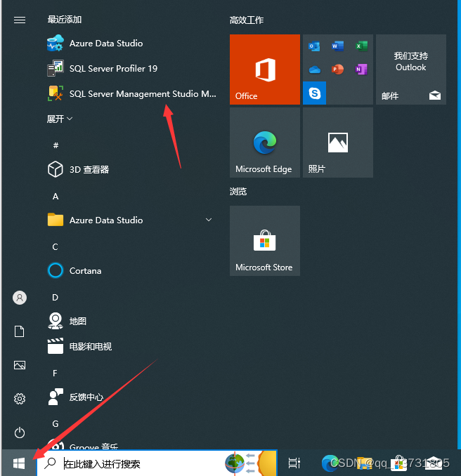Open Outlook icon in Office tile group
Image resolution: width=461 pixels, height=476 pixels.
pyautogui.click(x=314, y=46)
